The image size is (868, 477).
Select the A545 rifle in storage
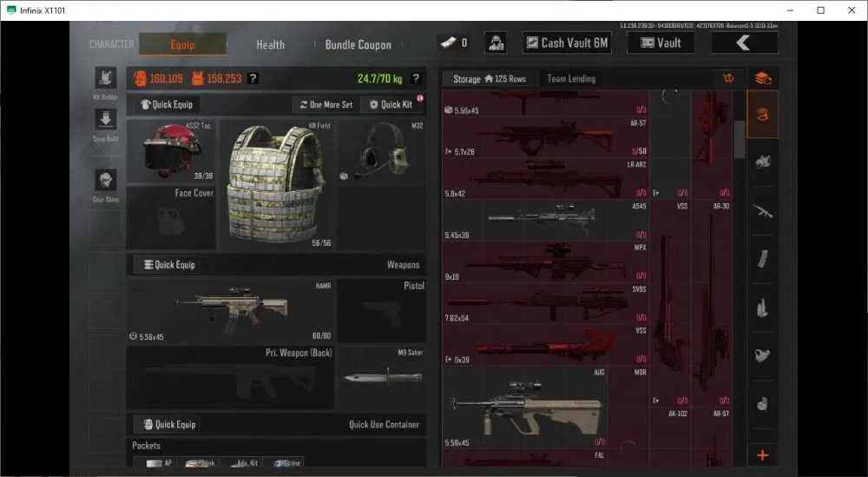(x=545, y=220)
